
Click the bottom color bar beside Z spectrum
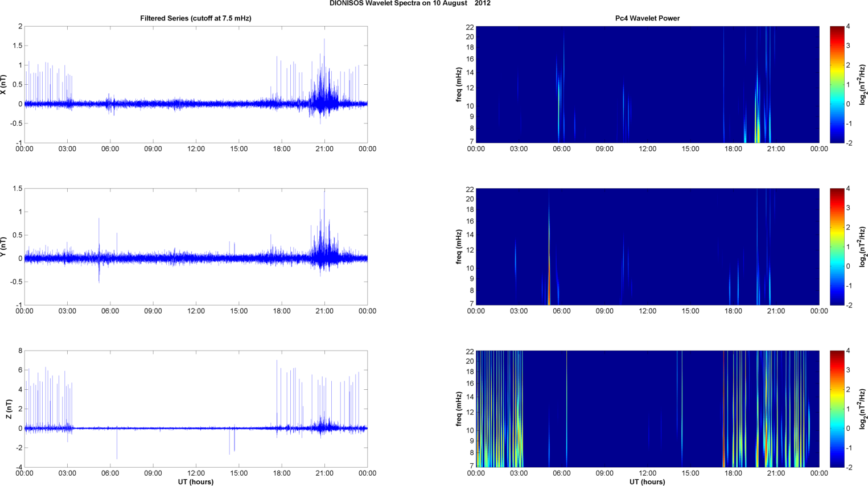837,409
